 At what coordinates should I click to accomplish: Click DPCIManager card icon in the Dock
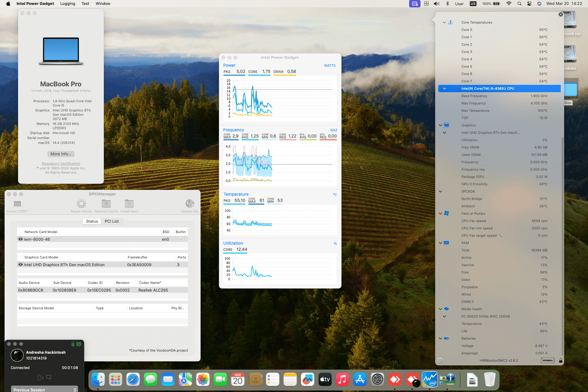[x=447, y=380]
